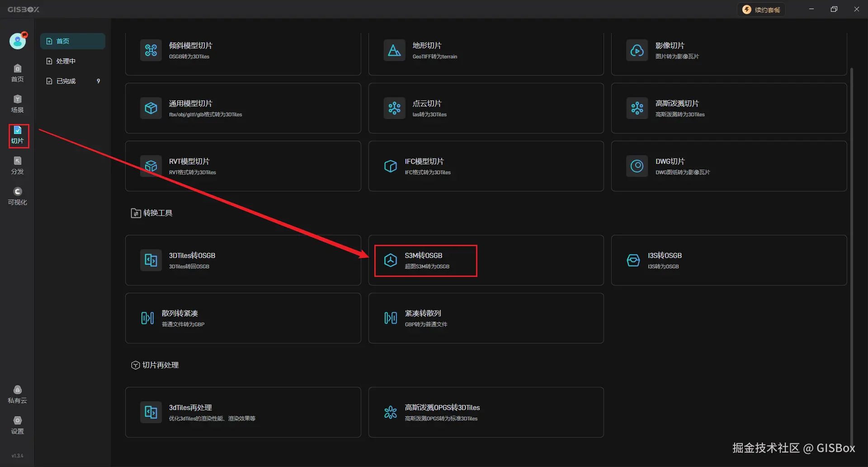This screenshot has height=467, width=868.
Task: Click the 倾斜模型切片 drone icon
Action: [x=151, y=50]
